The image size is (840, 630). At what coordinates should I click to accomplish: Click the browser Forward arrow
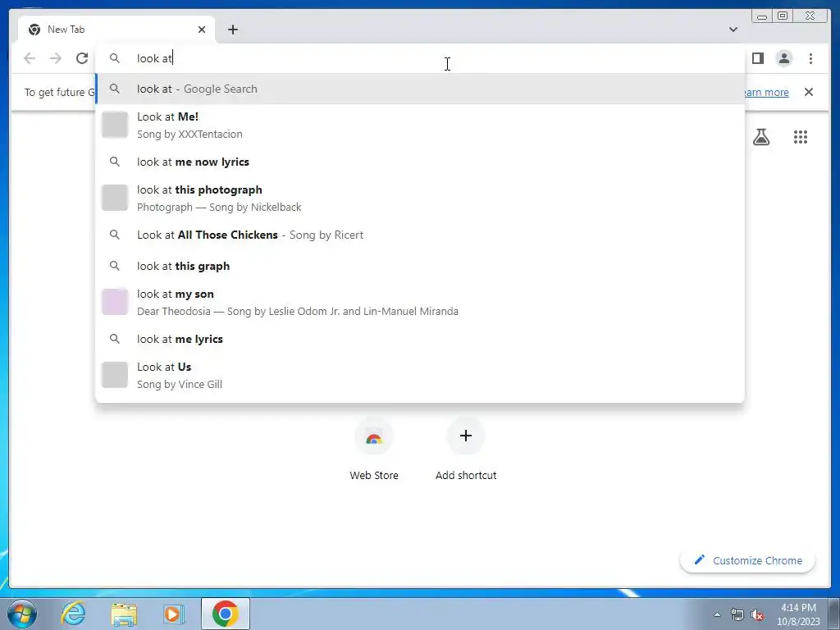(x=56, y=58)
